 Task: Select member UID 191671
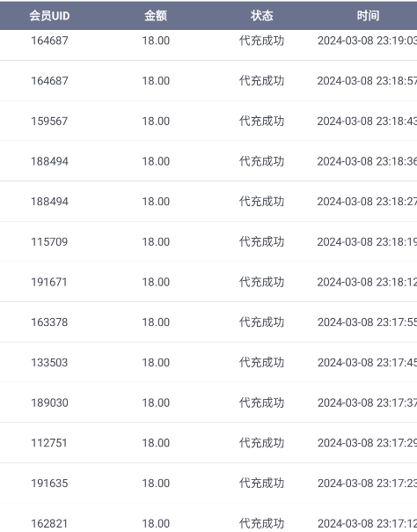coord(49,282)
